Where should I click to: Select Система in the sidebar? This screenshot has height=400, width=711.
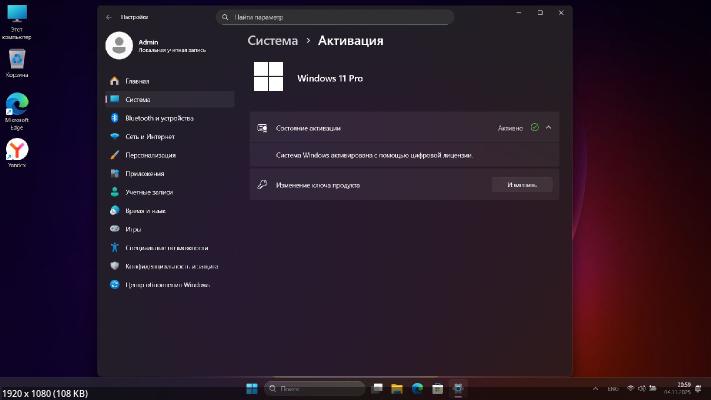tap(138, 99)
